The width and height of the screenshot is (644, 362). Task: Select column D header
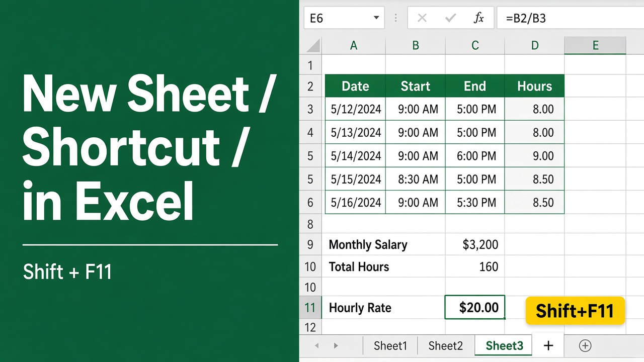[x=534, y=46]
